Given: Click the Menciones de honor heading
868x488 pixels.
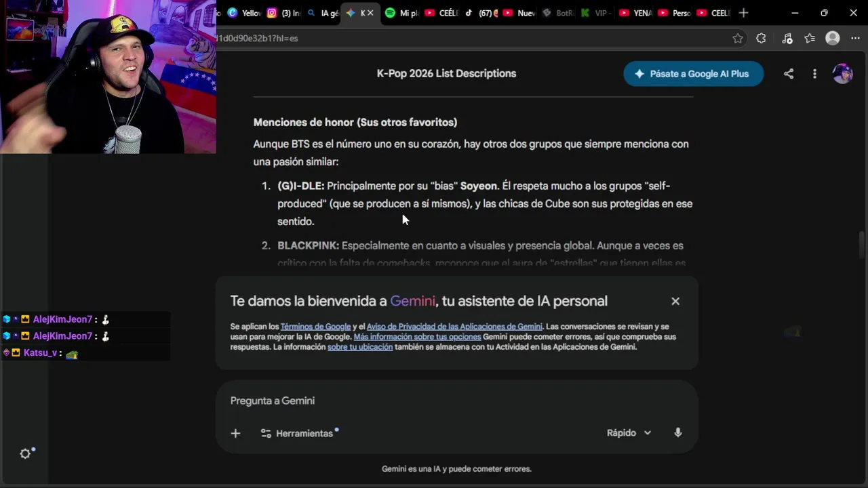Looking at the screenshot, I should click(x=355, y=122).
